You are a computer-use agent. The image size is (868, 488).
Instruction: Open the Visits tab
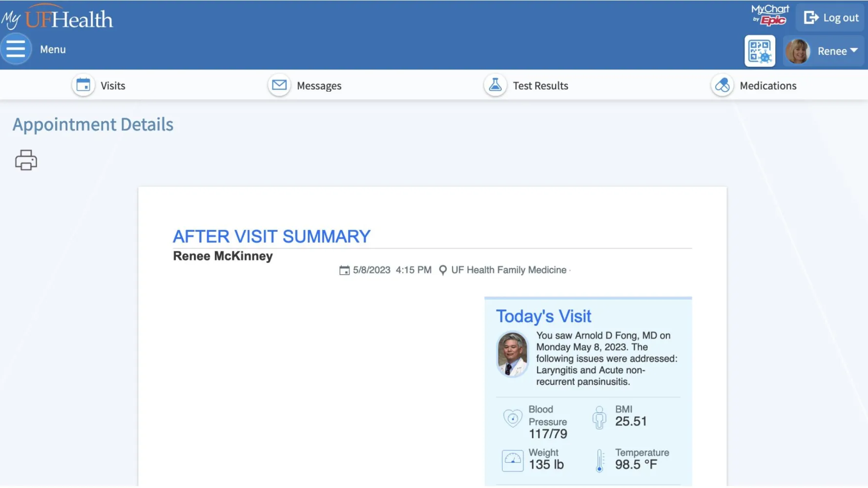99,85
